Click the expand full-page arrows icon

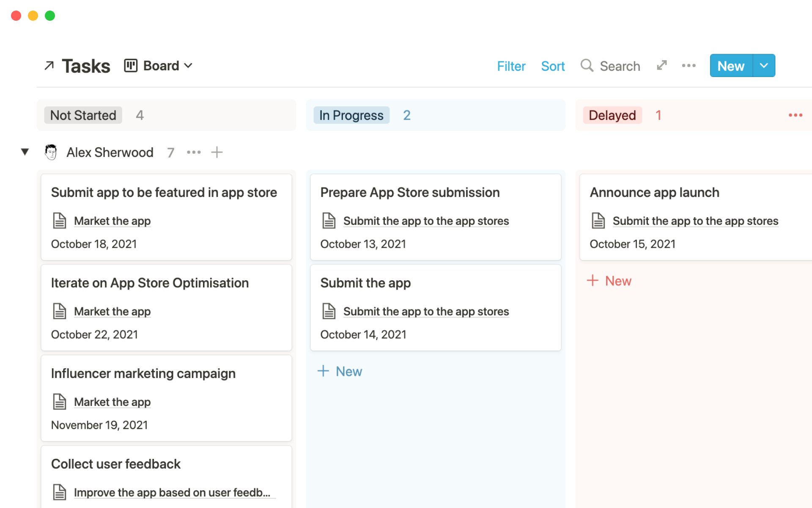pyautogui.click(x=662, y=66)
